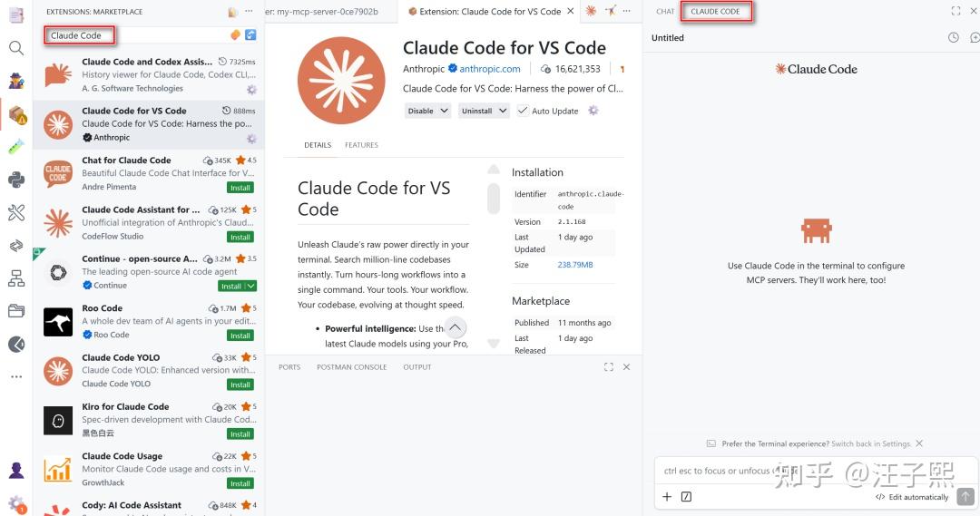
Task: Select Claude Code for VS Code list item
Action: (x=149, y=124)
